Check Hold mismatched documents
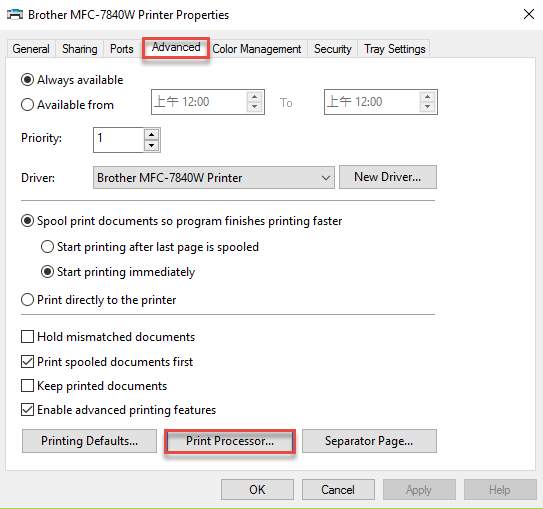Image resolution: width=543 pixels, height=509 pixels. coord(27,337)
